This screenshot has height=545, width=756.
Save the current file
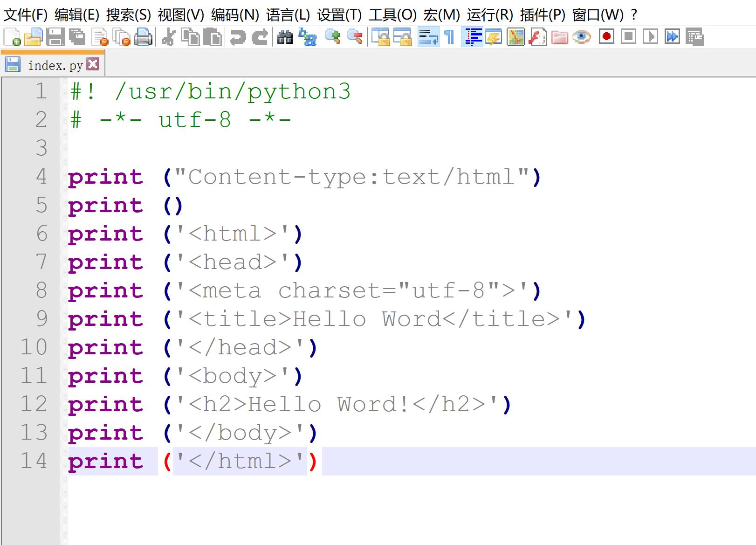(55, 37)
